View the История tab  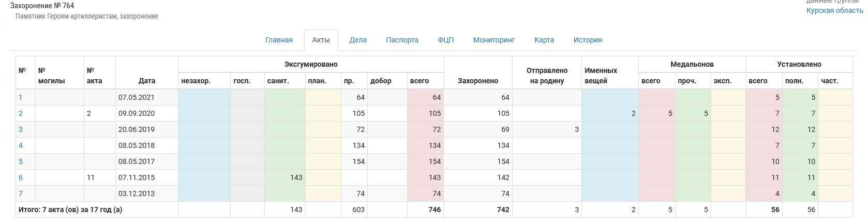coord(588,40)
